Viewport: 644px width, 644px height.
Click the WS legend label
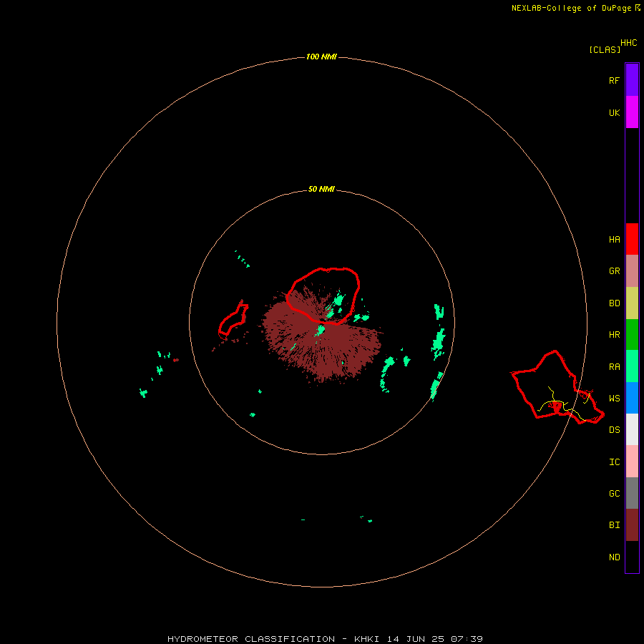[614, 399]
